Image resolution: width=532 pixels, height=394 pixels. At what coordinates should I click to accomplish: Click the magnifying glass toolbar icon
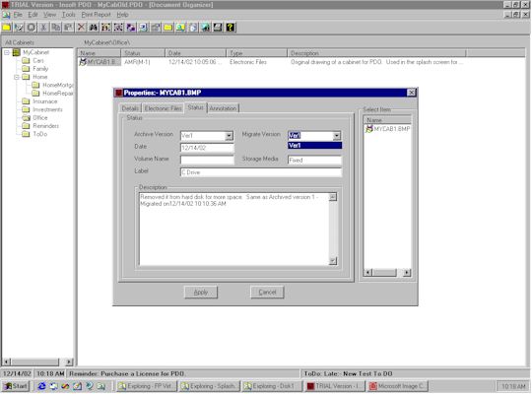[x=180, y=28]
